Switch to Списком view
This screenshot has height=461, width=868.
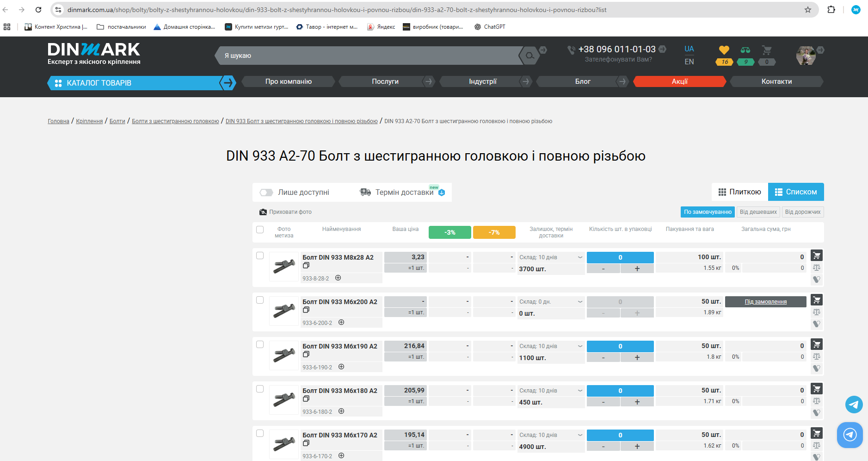point(796,192)
